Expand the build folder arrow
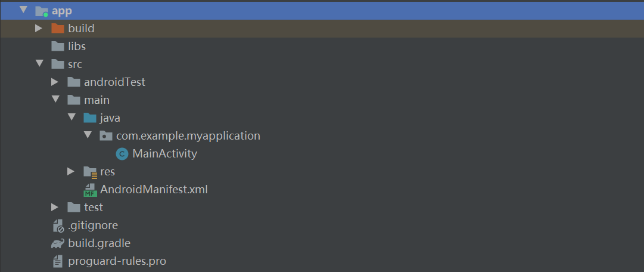The image size is (644, 272). (39, 28)
